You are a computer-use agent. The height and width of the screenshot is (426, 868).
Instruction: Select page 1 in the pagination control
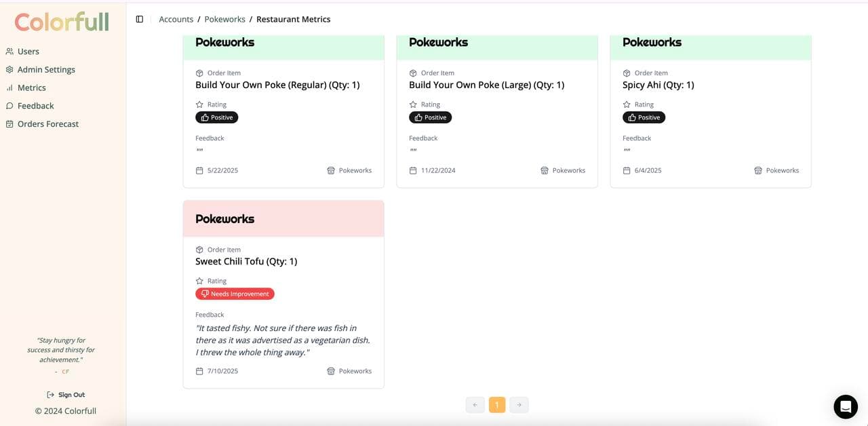click(497, 404)
